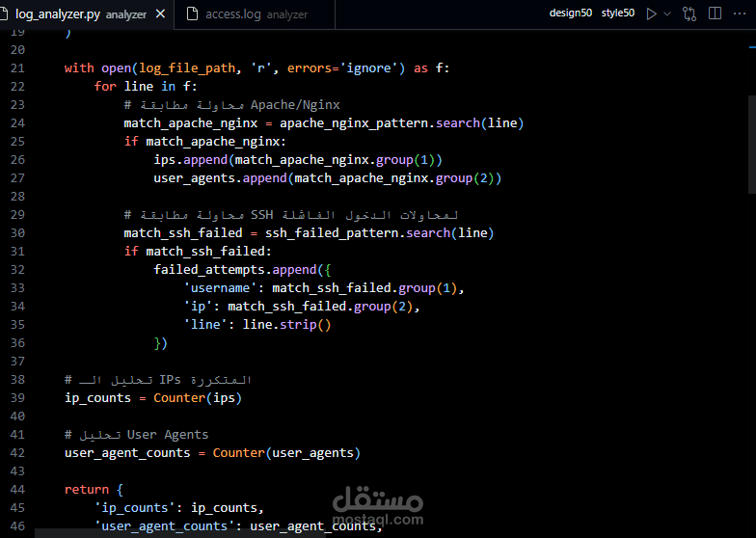
Task: Switch to the log_analyzer.py tab
Action: 81,13
